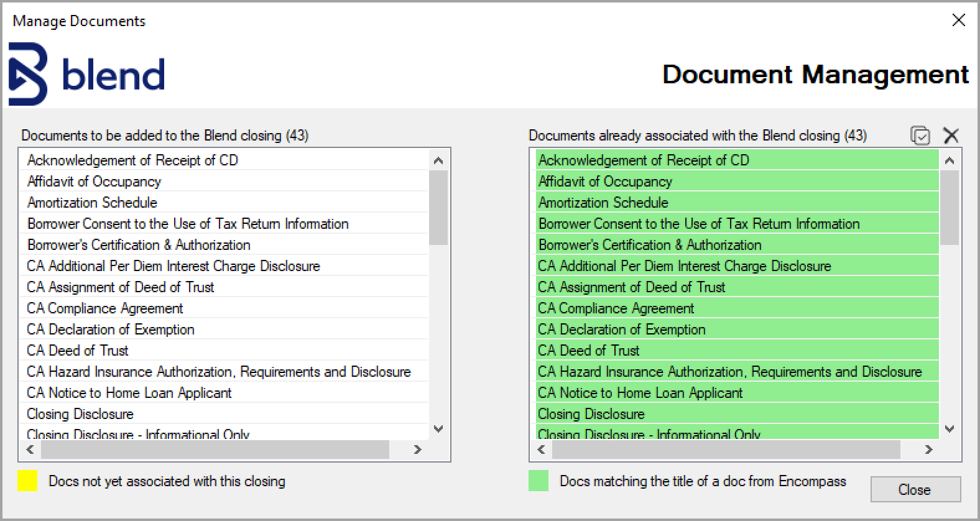Click the Blend logo
Screen dimensions: 980x521
tap(87, 74)
